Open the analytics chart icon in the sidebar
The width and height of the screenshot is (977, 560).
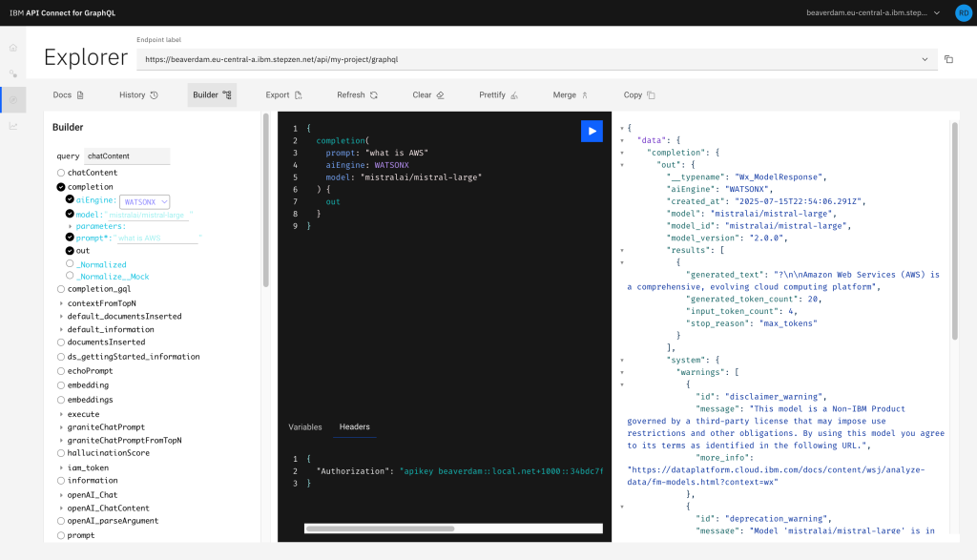pyautogui.click(x=12, y=125)
